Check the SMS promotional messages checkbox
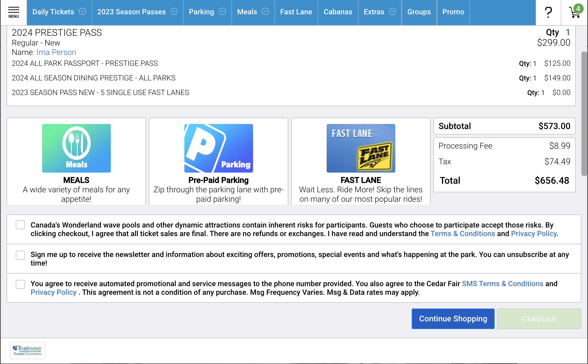 click(20, 284)
